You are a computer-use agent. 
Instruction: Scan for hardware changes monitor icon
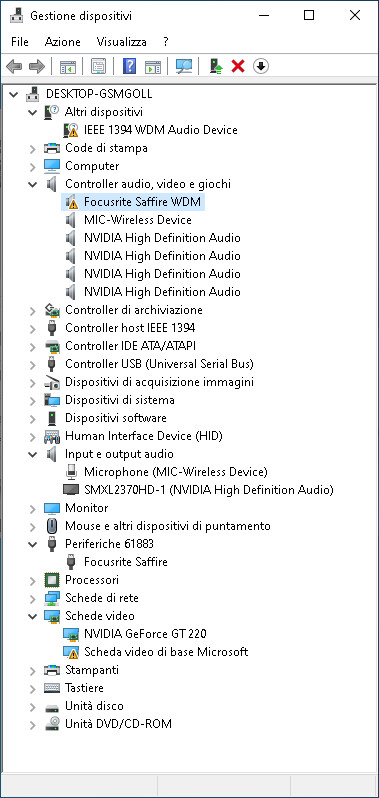tap(184, 66)
